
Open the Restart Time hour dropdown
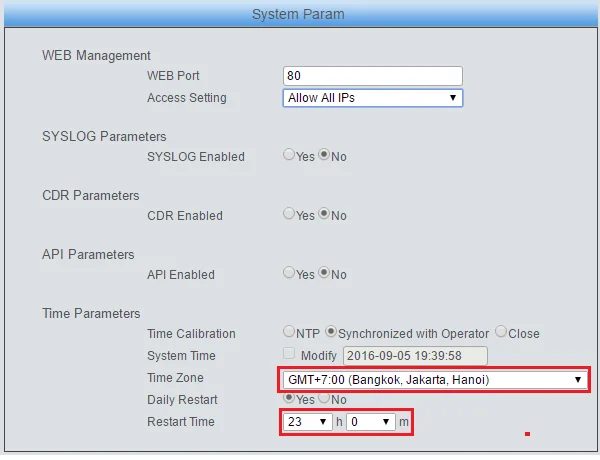pos(308,422)
